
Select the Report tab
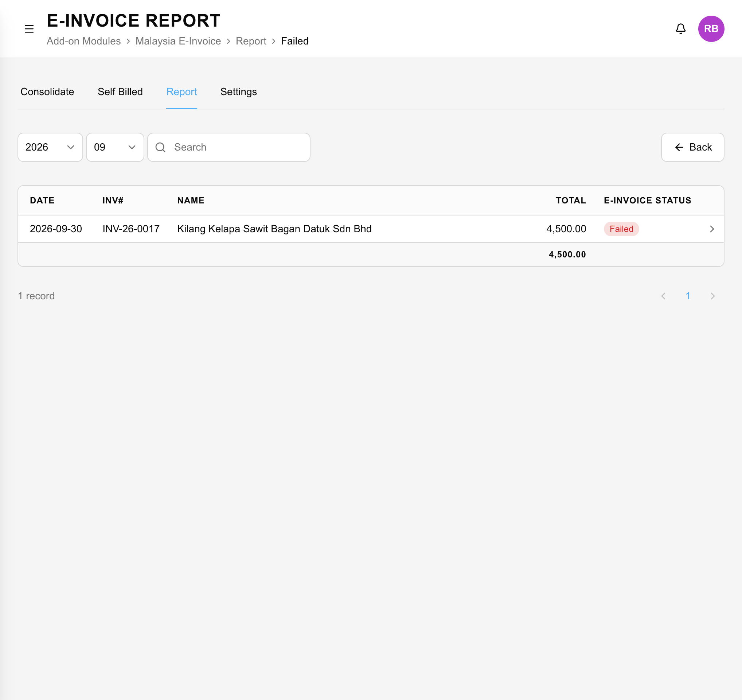tap(181, 92)
